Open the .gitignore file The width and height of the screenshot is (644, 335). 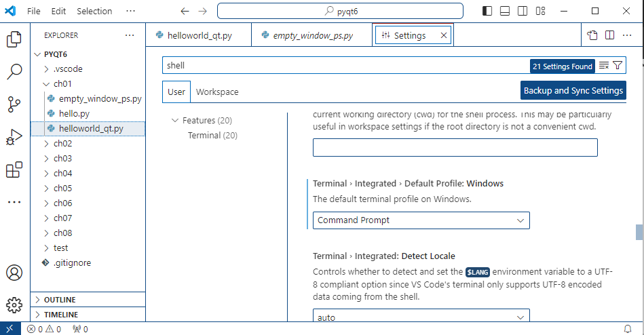point(88,262)
